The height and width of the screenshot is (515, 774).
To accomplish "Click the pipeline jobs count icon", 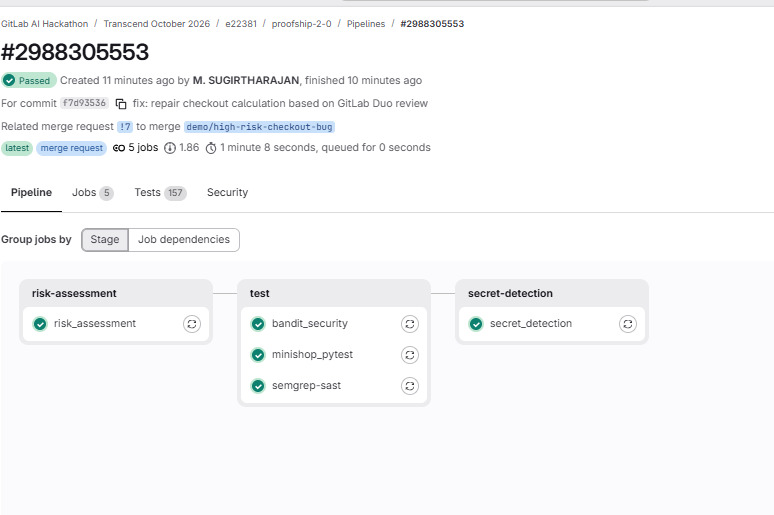I will pyautogui.click(x=119, y=148).
